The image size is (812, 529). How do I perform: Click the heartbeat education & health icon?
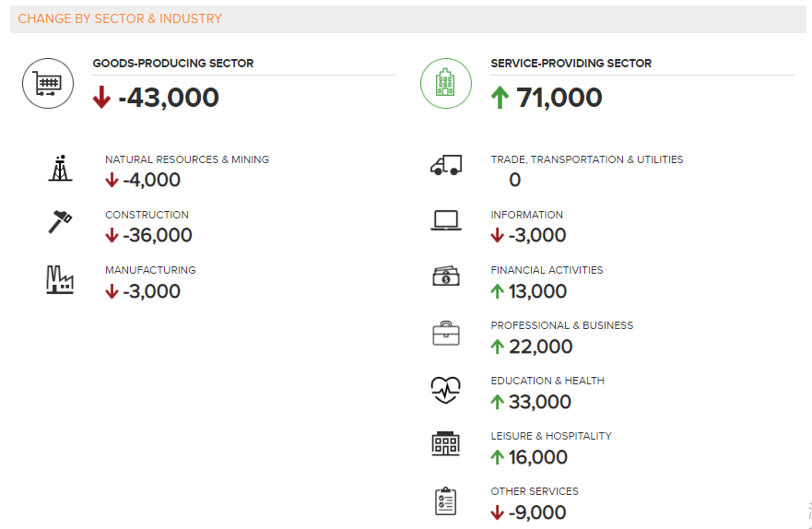(x=446, y=389)
